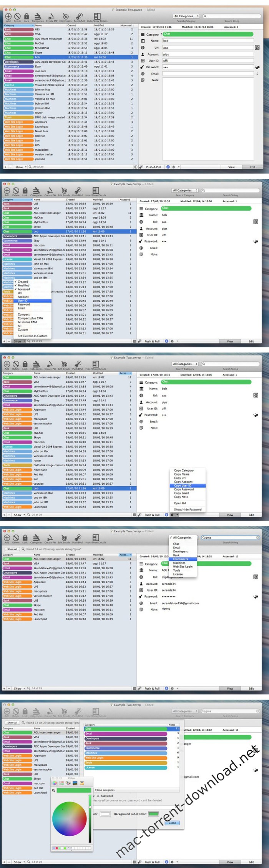Viewport: 269px width, 868px height.
Task: Open All Categories dropdown in editable-fields window
Action: (186, 16)
